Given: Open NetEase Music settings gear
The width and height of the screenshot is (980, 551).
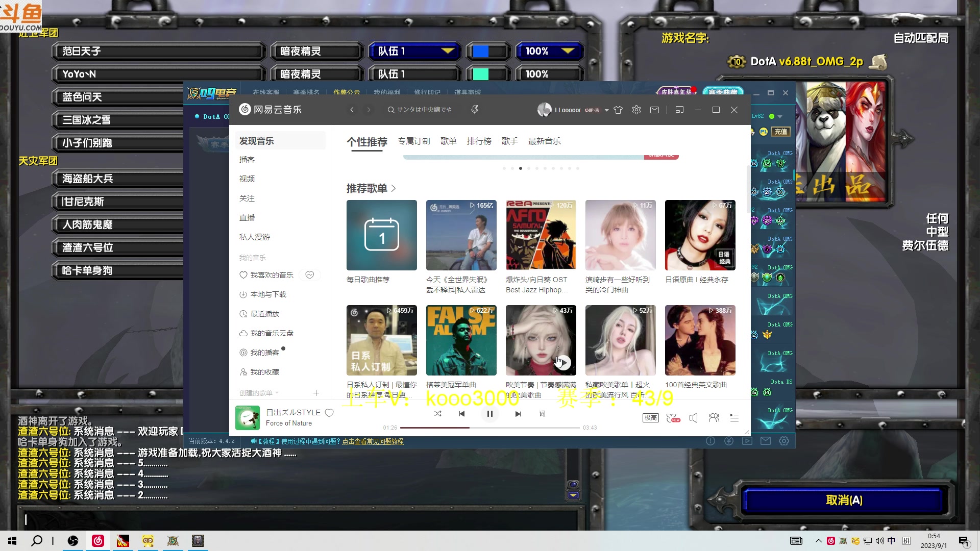Looking at the screenshot, I should pos(636,110).
